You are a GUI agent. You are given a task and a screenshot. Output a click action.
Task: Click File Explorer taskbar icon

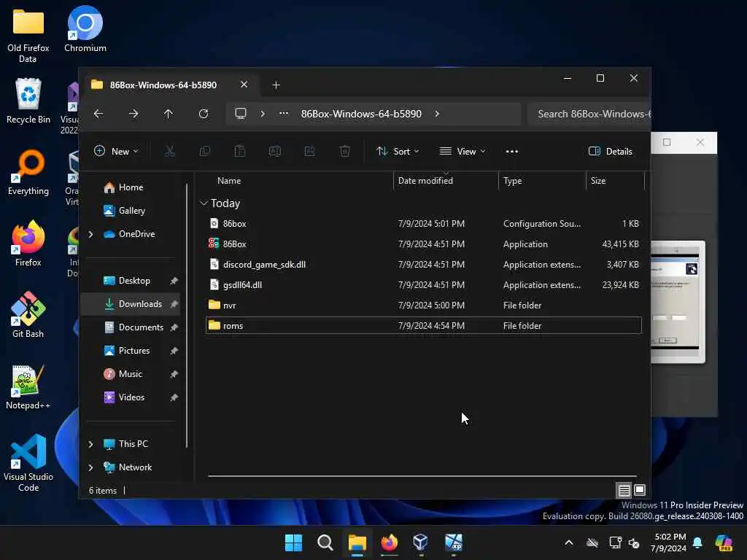tap(357, 542)
